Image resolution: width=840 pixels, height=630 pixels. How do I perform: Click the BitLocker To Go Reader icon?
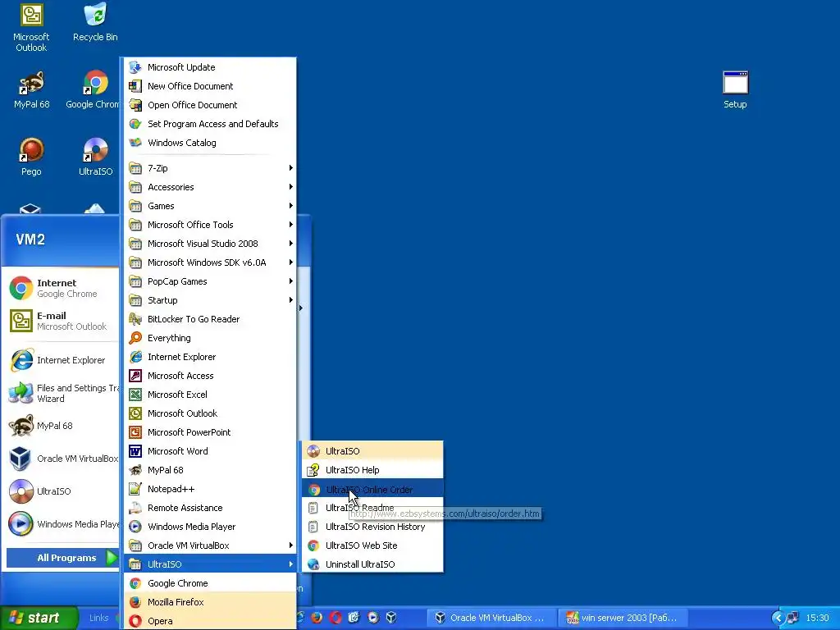(x=135, y=319)
